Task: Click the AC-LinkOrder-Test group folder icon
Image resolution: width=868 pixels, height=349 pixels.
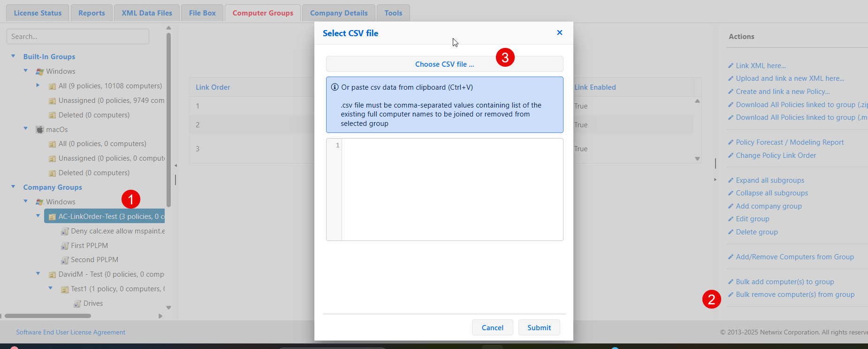Action: coord(53,217)
